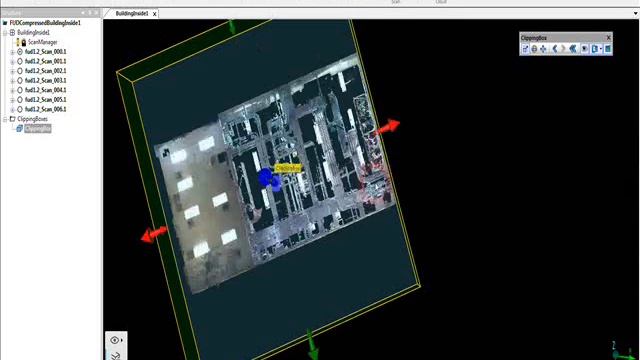The height and width of the screenshot is (360, 640).
Task: Click the four-arrow move tool in ClippingBox toolbar
Action: click(543, 49)
